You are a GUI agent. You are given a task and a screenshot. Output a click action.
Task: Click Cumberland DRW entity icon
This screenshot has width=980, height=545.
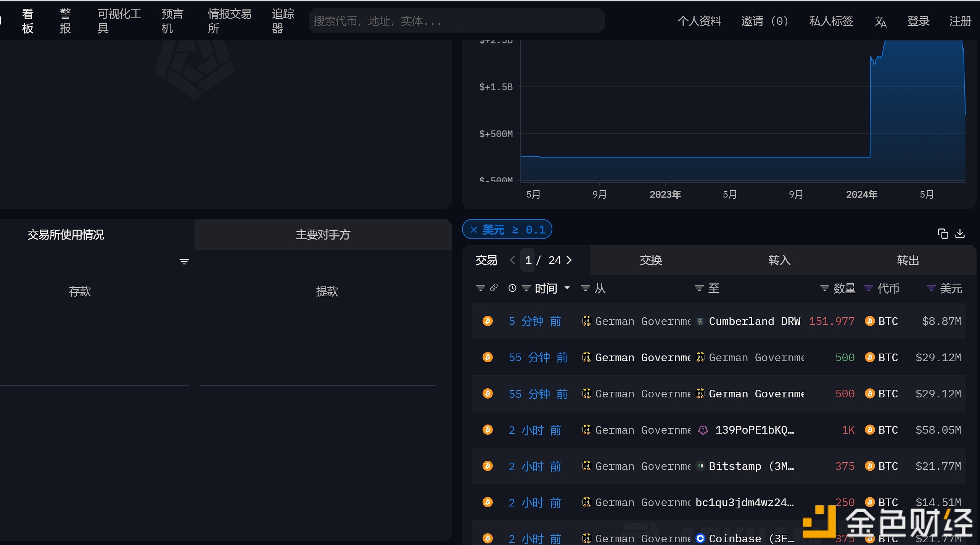tap(700, 321)
